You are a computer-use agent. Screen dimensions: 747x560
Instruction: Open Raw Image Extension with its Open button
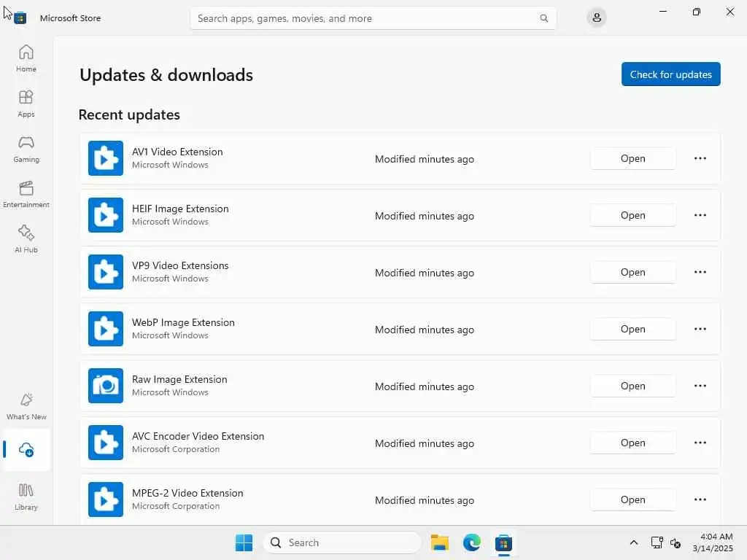[632, 386]
